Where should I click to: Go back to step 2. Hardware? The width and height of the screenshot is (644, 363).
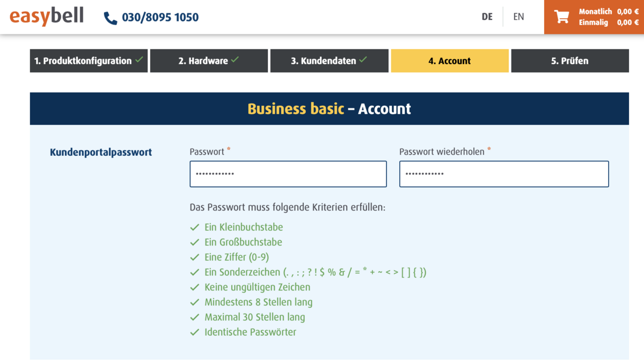tap(209, 61)
